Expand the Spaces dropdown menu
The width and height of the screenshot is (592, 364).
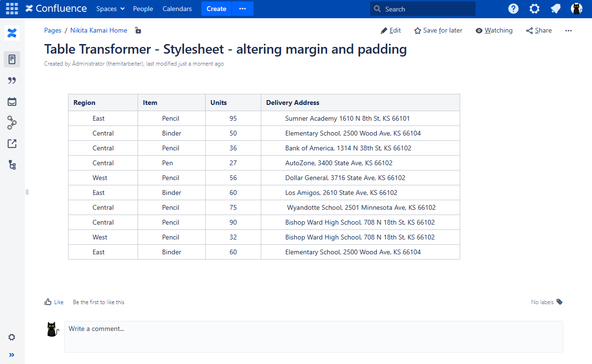110,9
